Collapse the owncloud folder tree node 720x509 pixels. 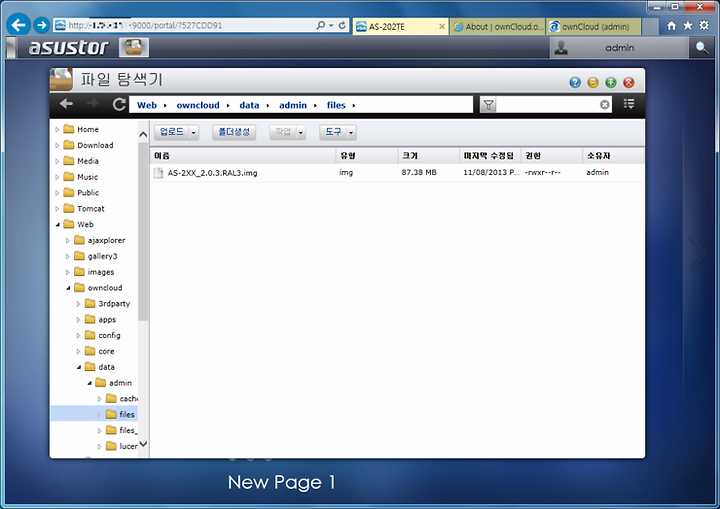pos(68,288)
